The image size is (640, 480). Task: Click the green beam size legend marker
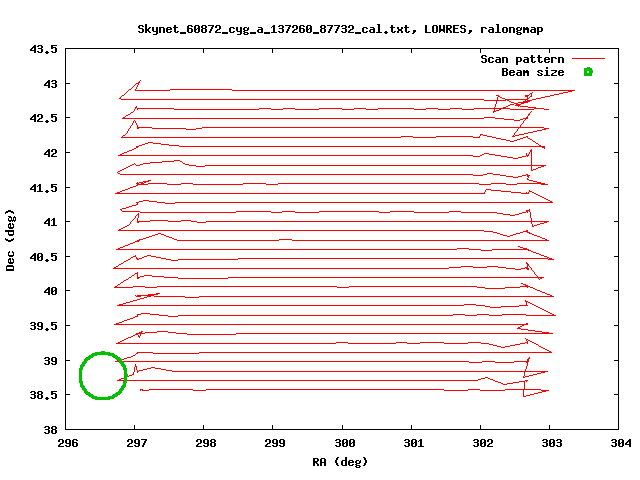(588, 72)
